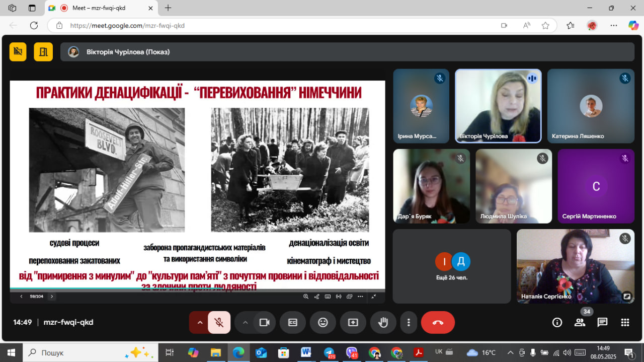Go to previous slide arrow

[x=21, y=297]
